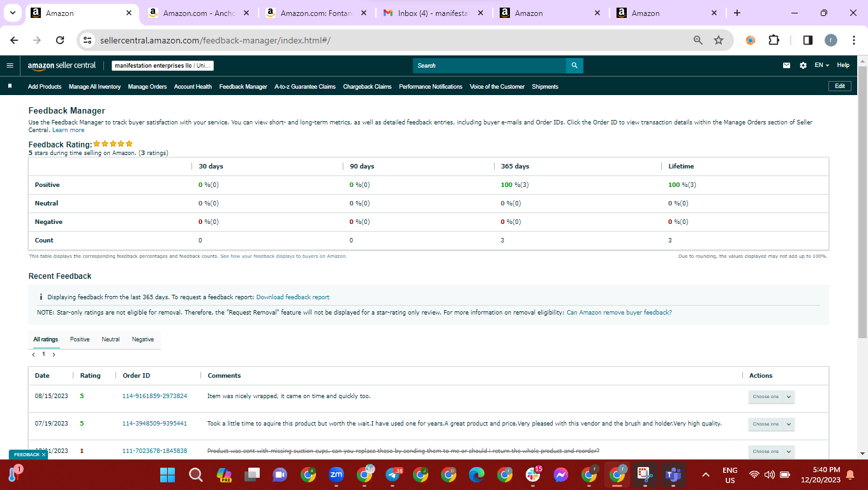Open order ID 114-3948509-9395441
Image resolution: width=868 pixels, height=490 pixels.
click(x=154, y=424)
